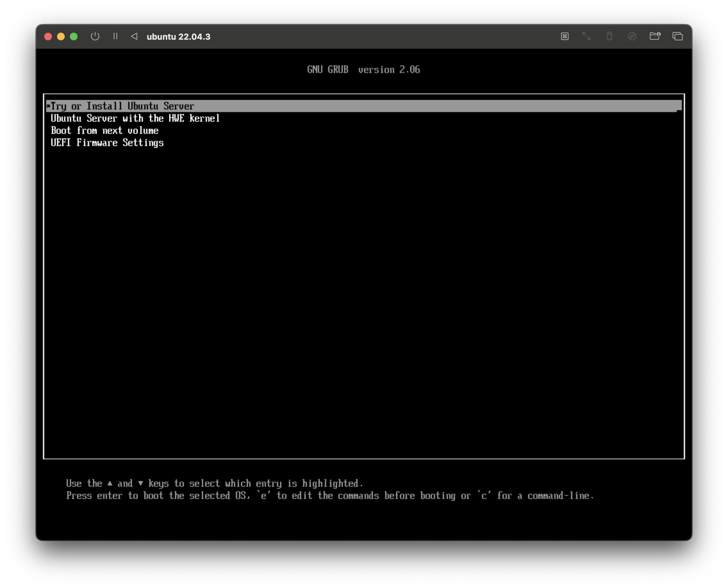Click the restart triangle icon

134,36
